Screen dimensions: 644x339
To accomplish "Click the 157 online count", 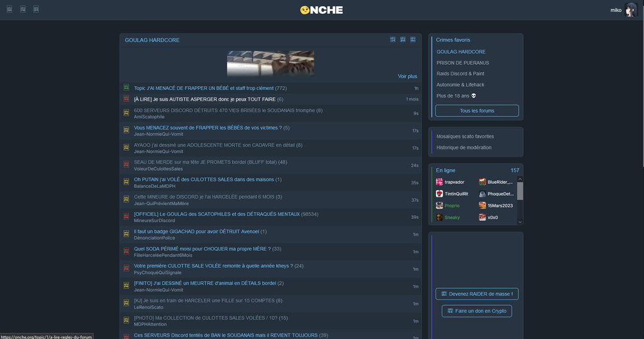I will 514,170.
